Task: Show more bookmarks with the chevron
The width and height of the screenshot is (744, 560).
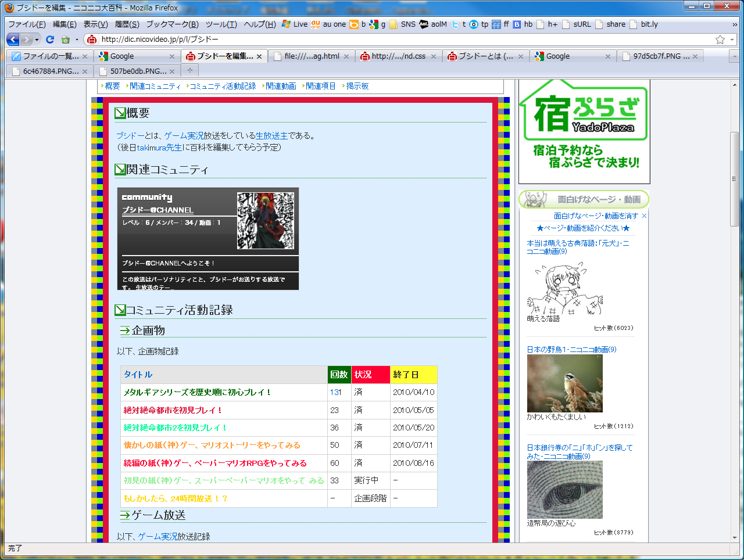Action: (x=735, y=24)
